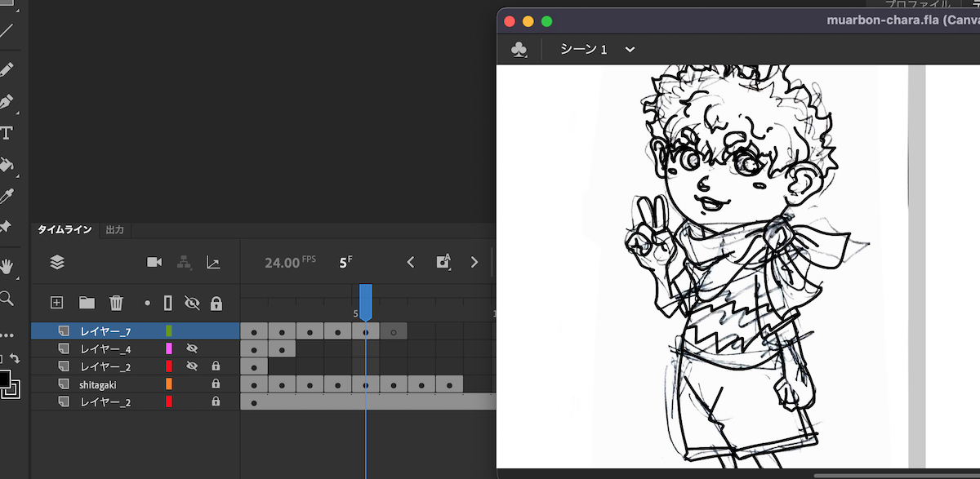Click the add camera icon in the timeline
980x479 pixels.
[x=154, y=262]
